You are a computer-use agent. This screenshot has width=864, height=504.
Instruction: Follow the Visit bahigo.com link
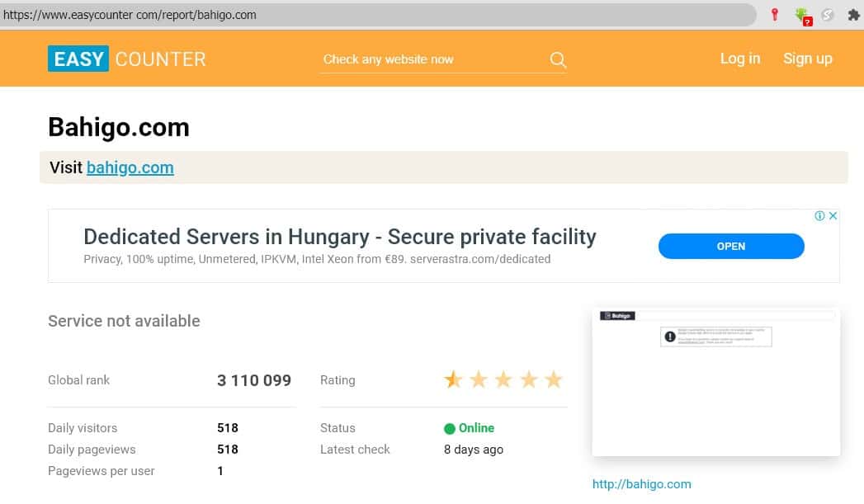130,167
